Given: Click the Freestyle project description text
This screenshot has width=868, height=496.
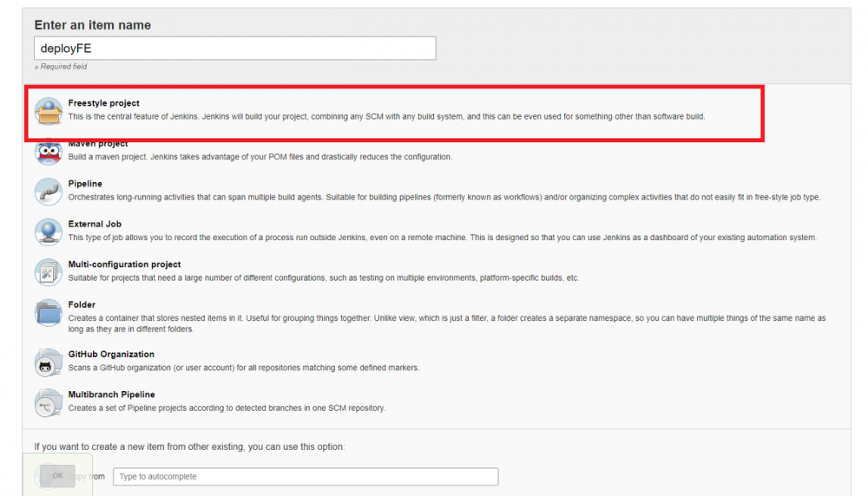Looking at the screenshot, I should pos(386,117).
